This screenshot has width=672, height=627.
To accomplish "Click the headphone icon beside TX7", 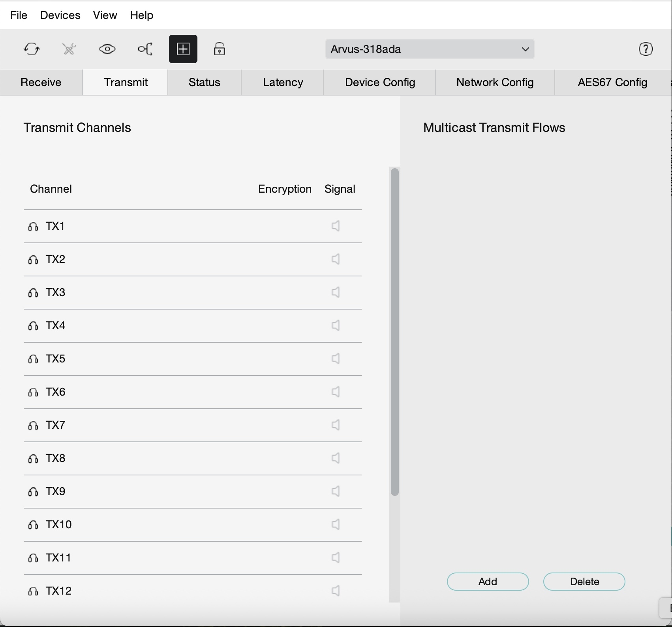I will [x=33, y=425].
